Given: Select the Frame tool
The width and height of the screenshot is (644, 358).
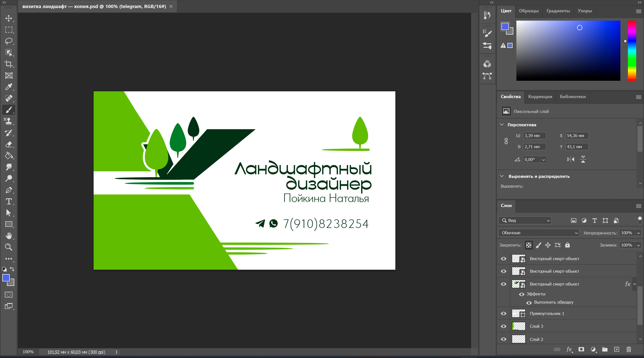Looking at the screenshot, I should click(9, 75).
